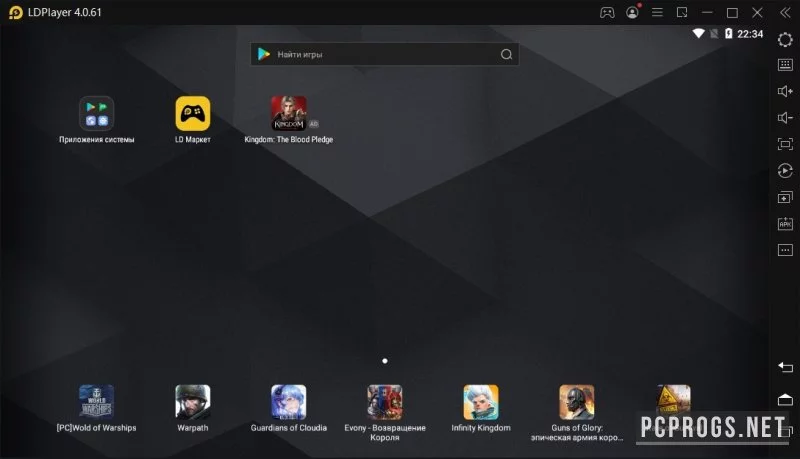Viewport: 800px width, 459px height.
Task: Click the Google Play logo in search bar
Action: [264, 54]
